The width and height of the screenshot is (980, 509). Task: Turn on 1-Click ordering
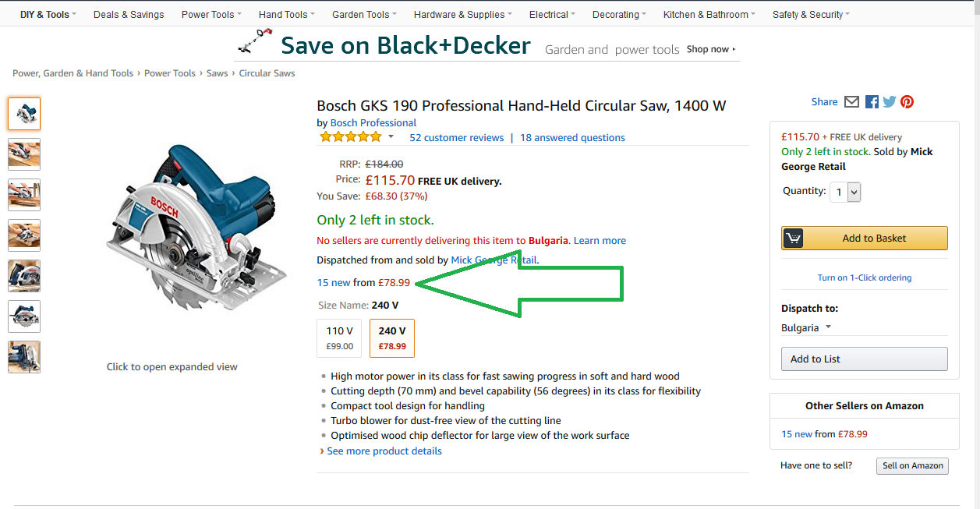click(864, 277)
